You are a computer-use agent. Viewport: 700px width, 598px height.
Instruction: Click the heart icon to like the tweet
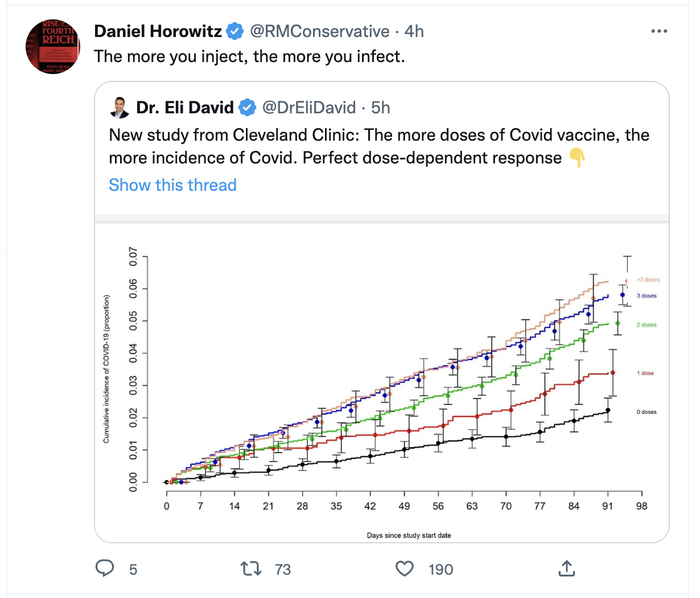(404, 568)
